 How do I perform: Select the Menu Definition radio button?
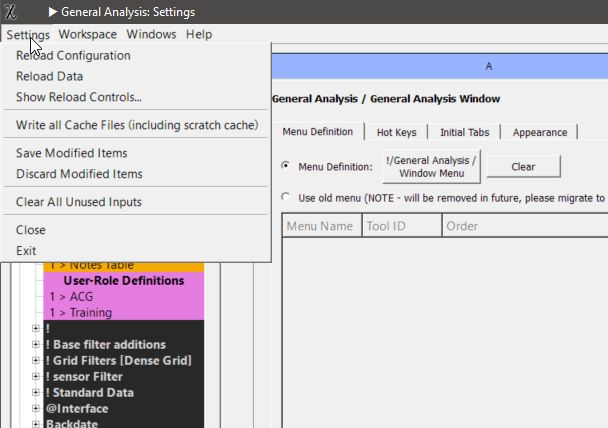coord(286,166)
